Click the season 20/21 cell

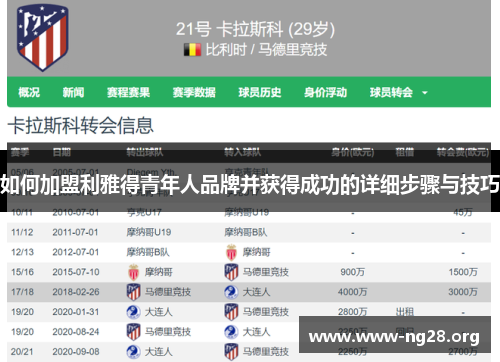[22, 352]
